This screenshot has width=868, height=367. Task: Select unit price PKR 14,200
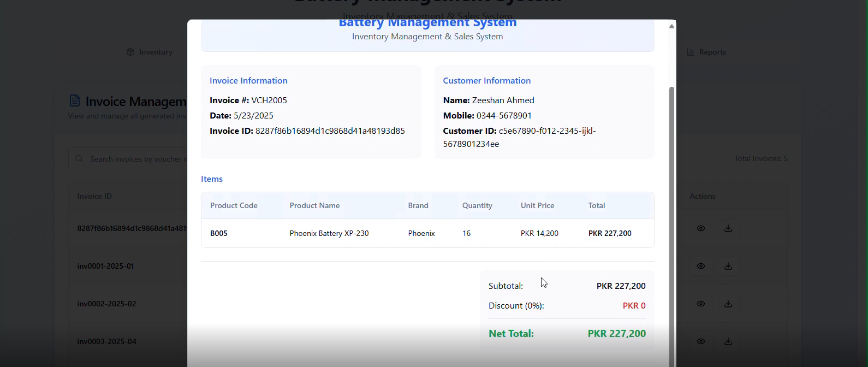[x=539, y=234]
